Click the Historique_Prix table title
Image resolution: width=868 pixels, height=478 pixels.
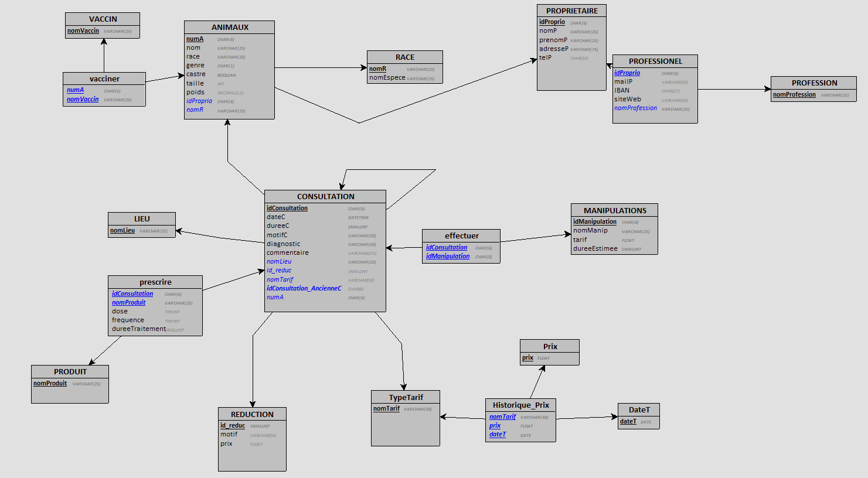tap(520, 405)
